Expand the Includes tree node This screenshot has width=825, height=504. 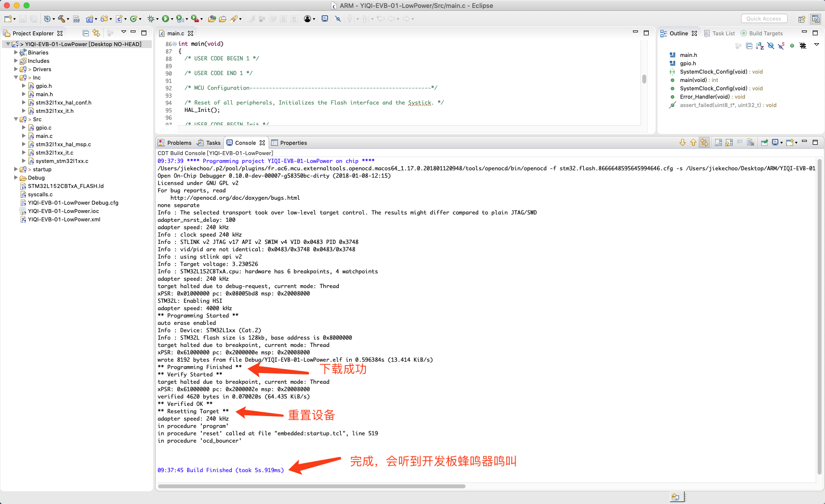16,61
